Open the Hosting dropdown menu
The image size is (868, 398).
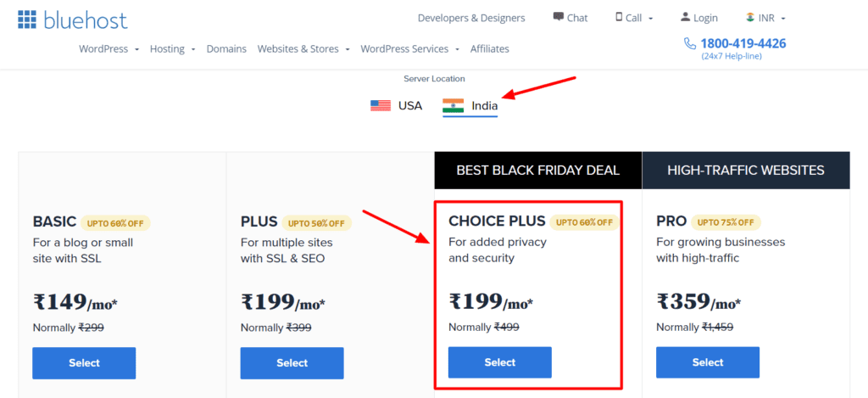point(172,49)
